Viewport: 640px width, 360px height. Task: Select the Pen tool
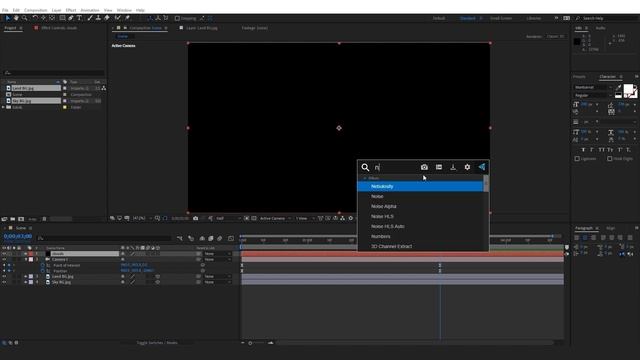point(71,18)
